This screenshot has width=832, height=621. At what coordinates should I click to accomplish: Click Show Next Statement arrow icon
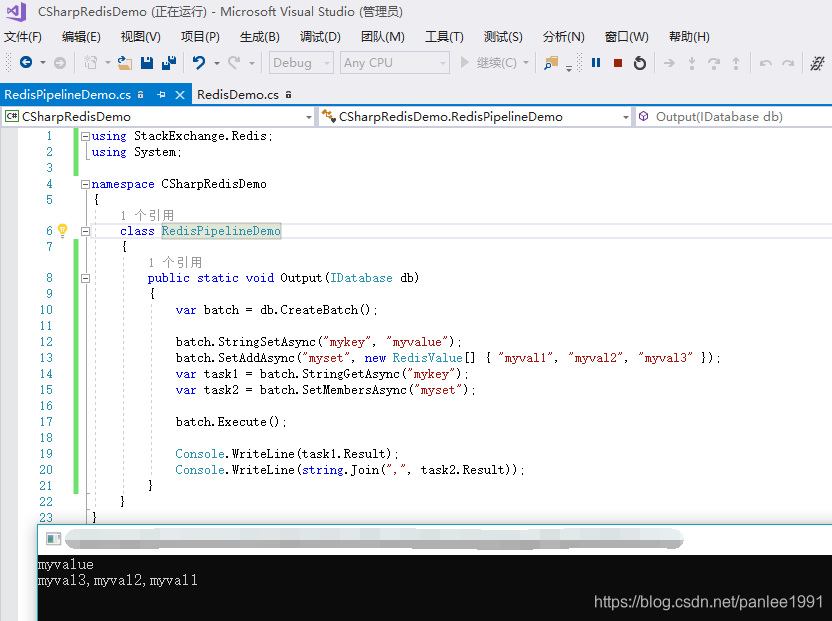(669, 63)
